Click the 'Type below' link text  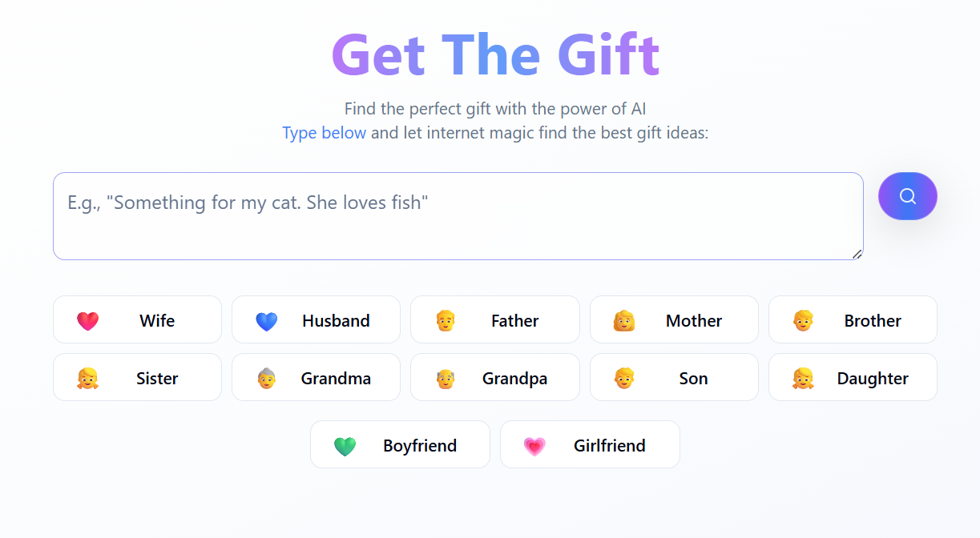coord(324,133)
